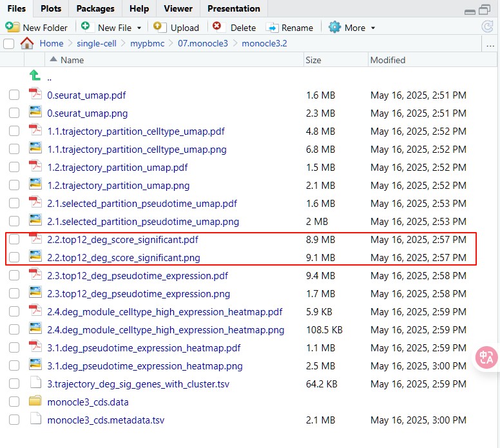Check the box for 1.1.trajectory_partition_celltype_umap.pdf
This screenshot has height=448, width=500.
[14, 131]
